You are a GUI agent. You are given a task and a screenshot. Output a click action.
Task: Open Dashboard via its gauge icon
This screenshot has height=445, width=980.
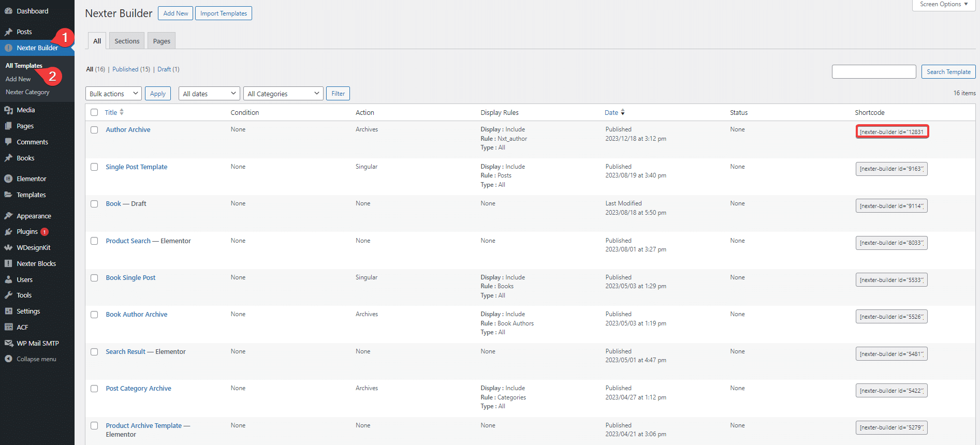pos(8,11)
